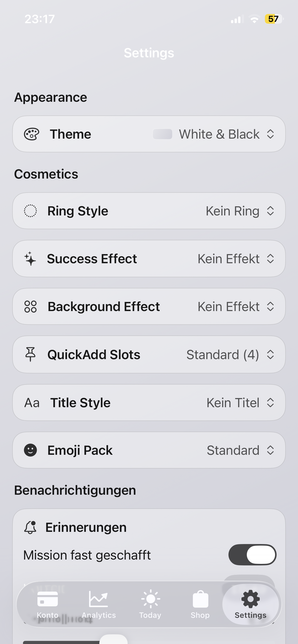
Task: Click the theme color preview swatch
Action: click(x=162, y=134)
